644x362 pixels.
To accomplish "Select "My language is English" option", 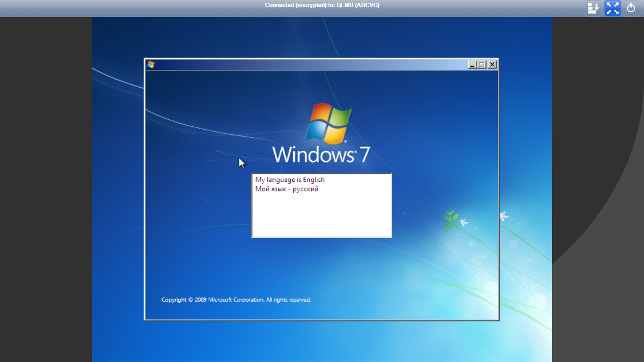I will [x=290, y=180].
